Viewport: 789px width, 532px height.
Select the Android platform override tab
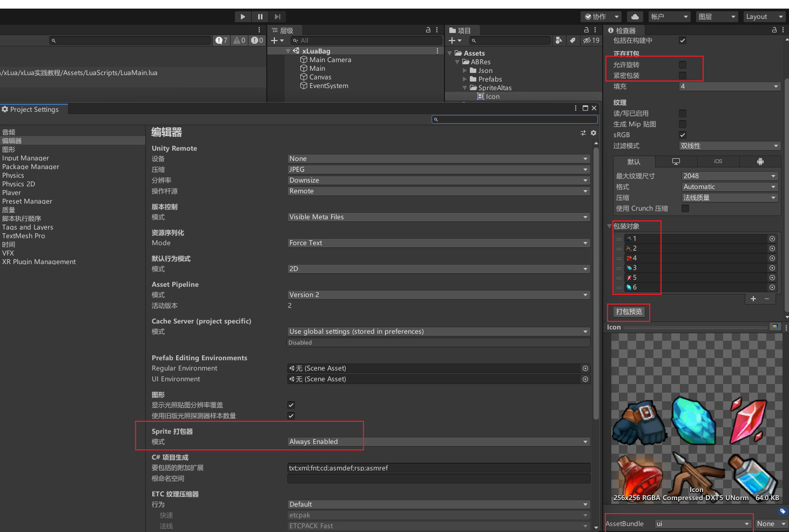[x=760, y=161]
